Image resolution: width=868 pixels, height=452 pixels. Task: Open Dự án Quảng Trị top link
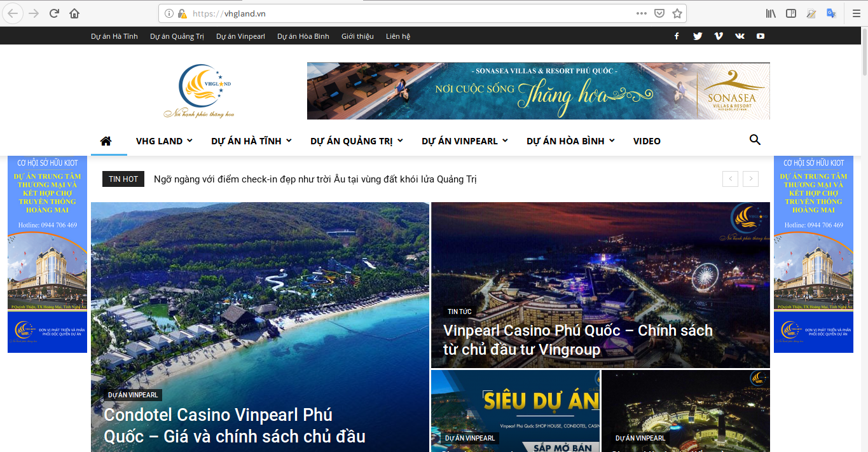pyautogui.click(x=177, y=36)
